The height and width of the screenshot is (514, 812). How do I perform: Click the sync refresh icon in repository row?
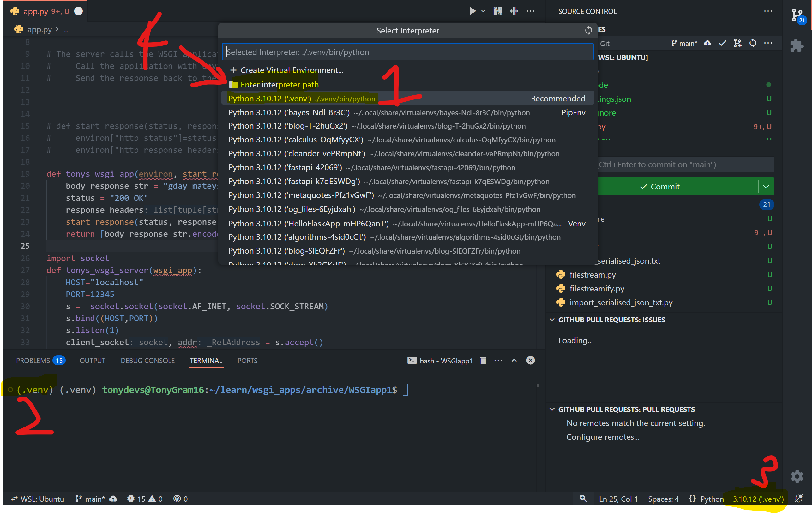pos(753,43)
